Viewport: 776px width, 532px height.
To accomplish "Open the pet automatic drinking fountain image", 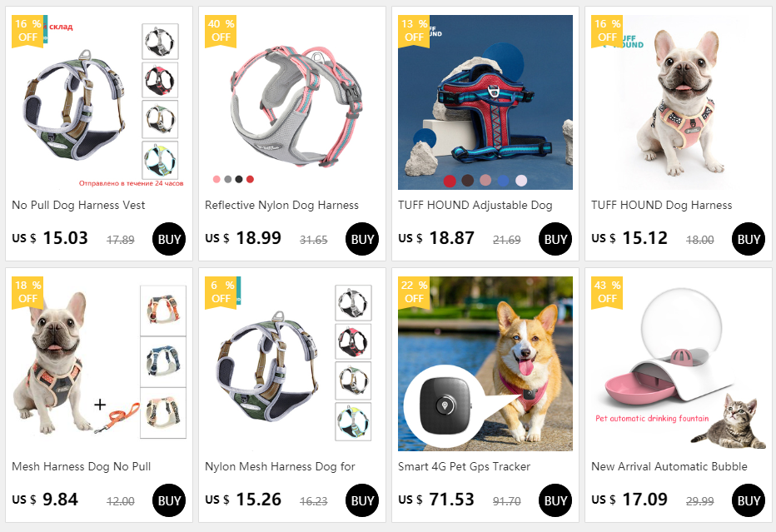I will (678, 364).
